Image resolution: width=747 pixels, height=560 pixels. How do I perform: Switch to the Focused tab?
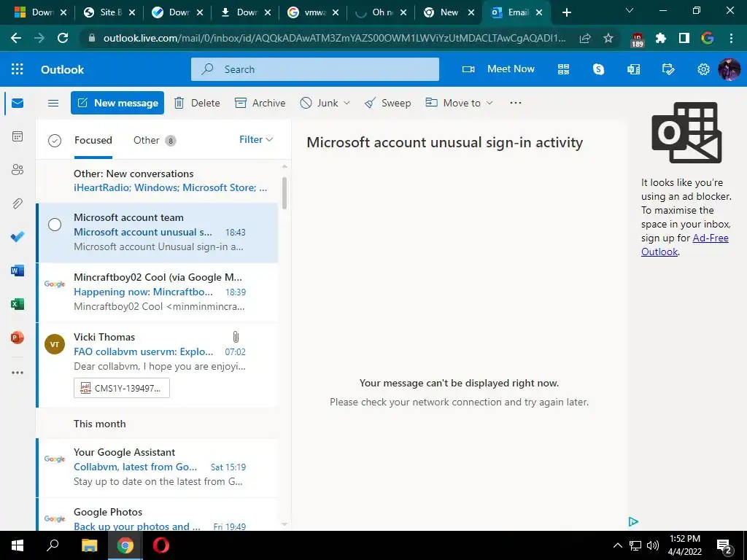point(93,140)
